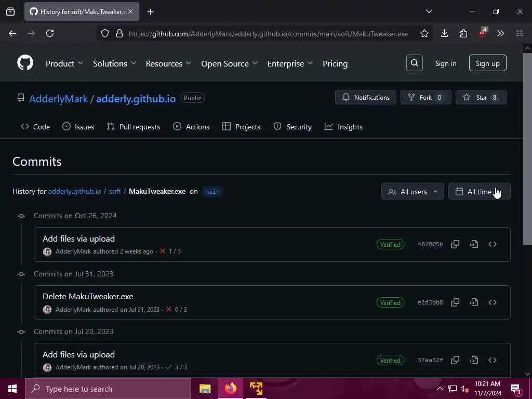The image size is (532, 399).
Task: Show more toolbar tools overflow chevrons
Action: click(500, 33)
